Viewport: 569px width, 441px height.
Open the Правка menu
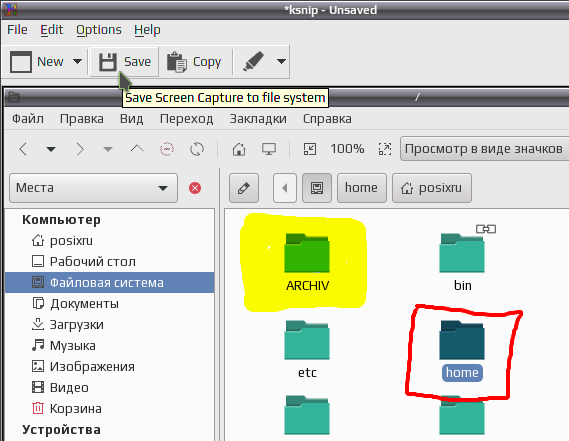82,119
